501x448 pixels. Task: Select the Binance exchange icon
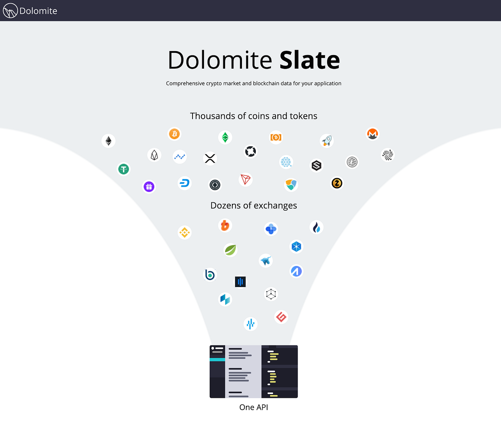point(185,232)
